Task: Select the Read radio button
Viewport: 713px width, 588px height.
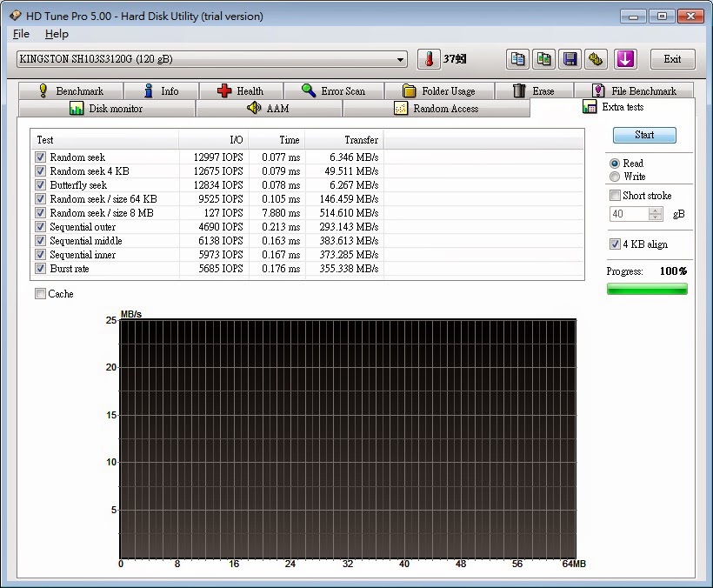Action: (x=615, y=164)
